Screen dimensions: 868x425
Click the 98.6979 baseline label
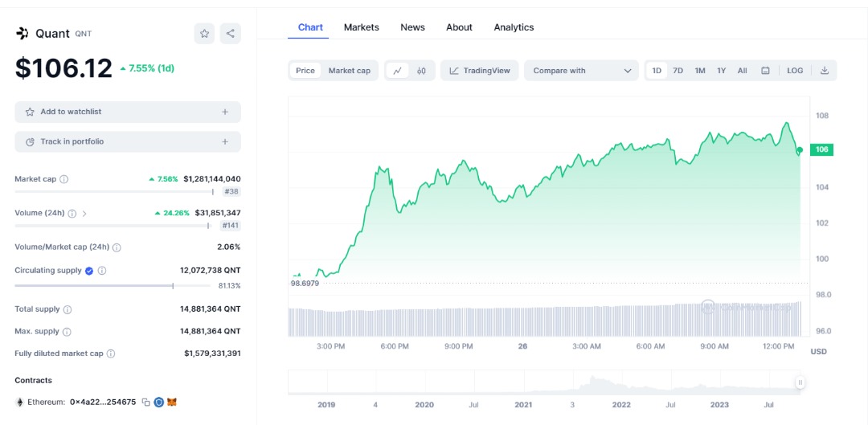click(x=305, y=283)
